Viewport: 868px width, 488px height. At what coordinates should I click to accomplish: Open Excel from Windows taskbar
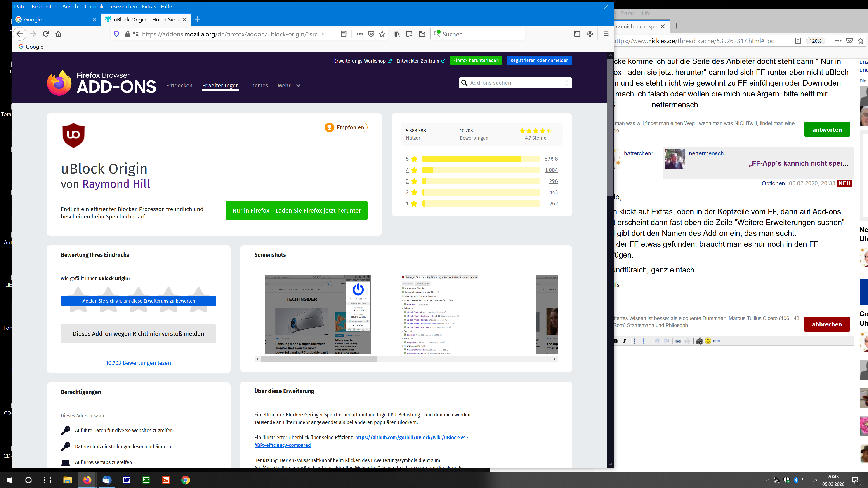click(146, 480)
